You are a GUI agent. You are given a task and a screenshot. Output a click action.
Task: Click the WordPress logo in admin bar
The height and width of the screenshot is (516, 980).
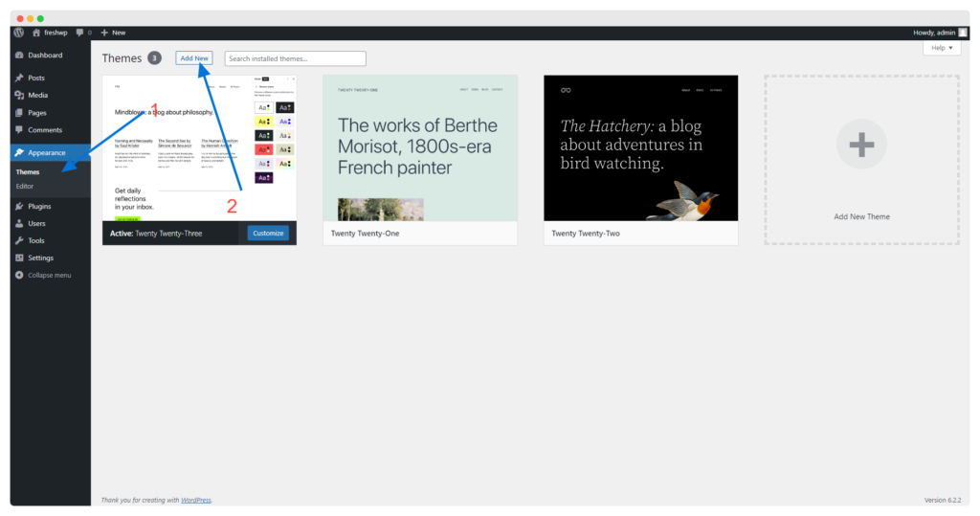19,33
